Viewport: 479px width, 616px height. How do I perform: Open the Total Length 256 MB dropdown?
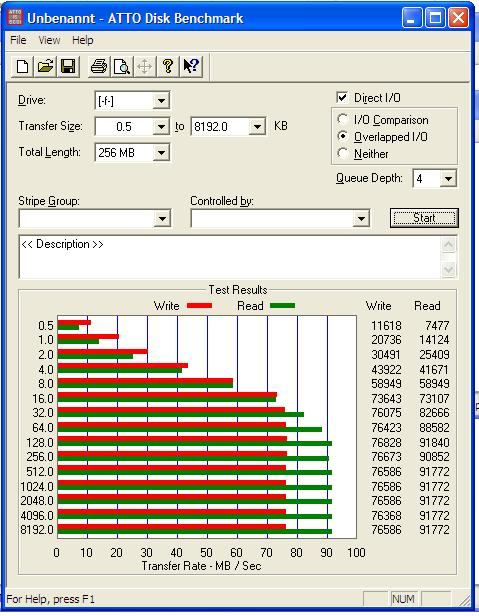click(x=161, y=152)
